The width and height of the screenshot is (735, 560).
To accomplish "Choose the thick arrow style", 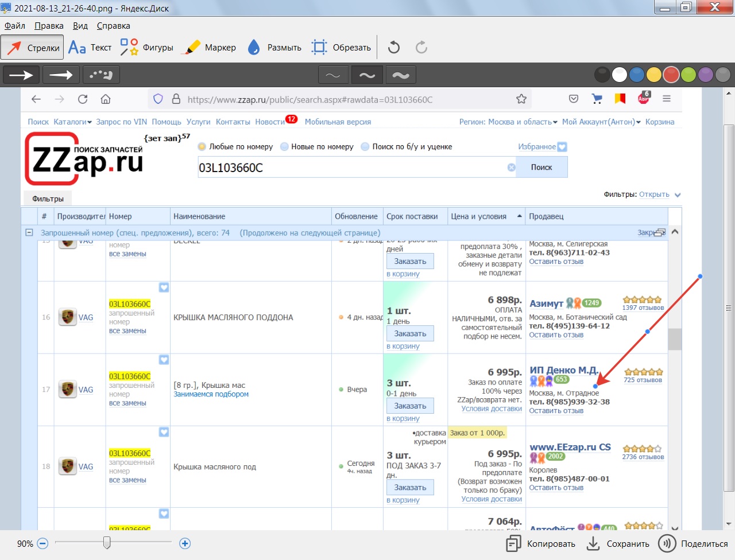I will point(61,75).
